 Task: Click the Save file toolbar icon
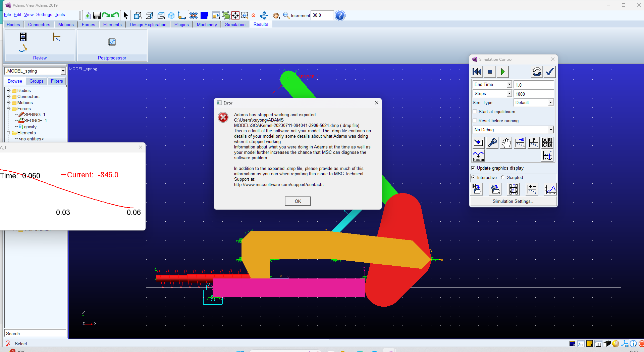pyautogui.click(x=97, y=15)
